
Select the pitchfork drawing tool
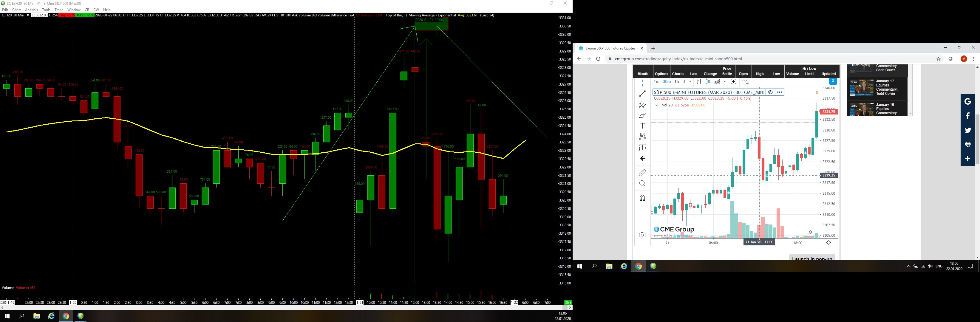click(x=643, y=104)
